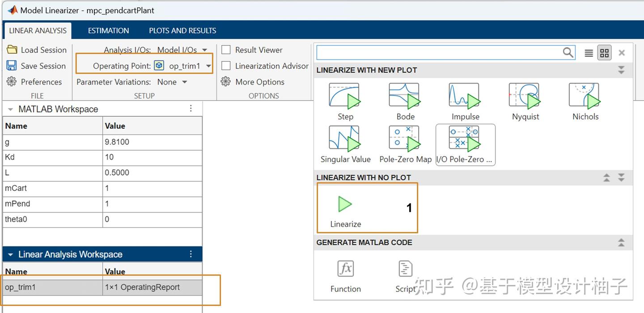644x313 pixels.
Task: Open the Analysis I/Os dropdown
Action: click(x=204, y=50)
